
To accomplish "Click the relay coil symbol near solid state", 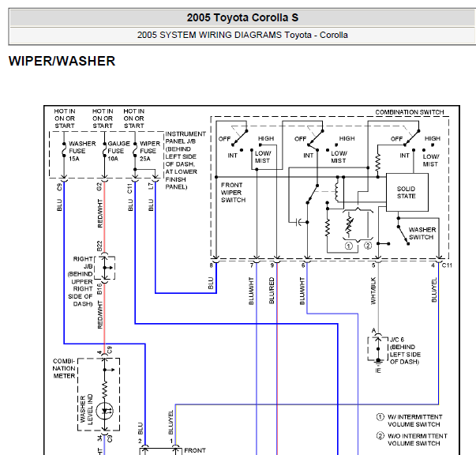I will 336,190.
